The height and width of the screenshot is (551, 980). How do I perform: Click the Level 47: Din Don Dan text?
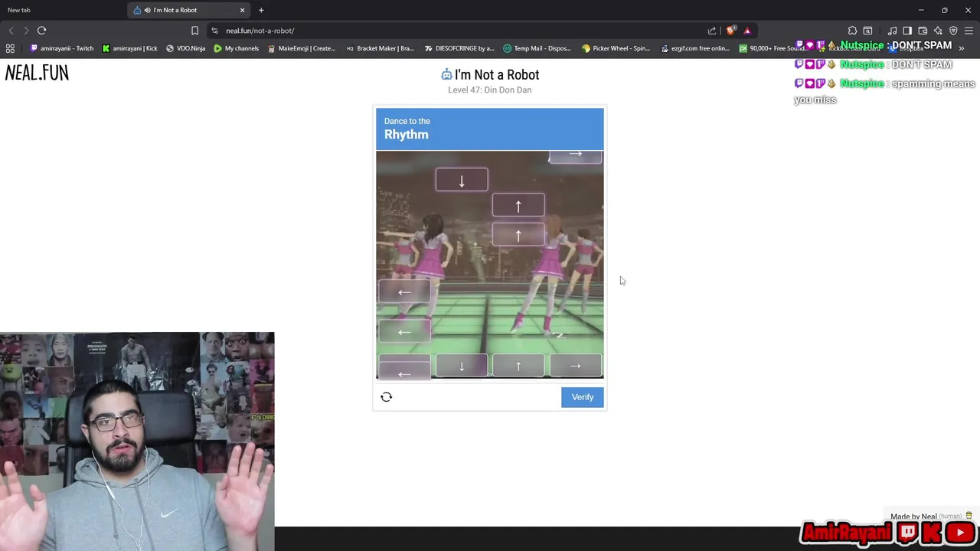pos(489,90)
